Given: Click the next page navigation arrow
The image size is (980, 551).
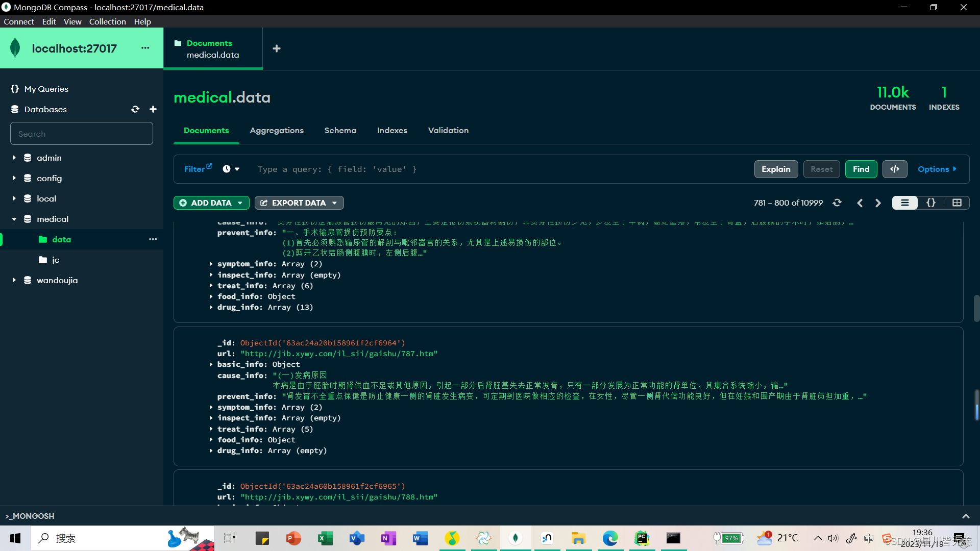Looking at the screenshot, I should pyautogui.click(x=878, y=203).
